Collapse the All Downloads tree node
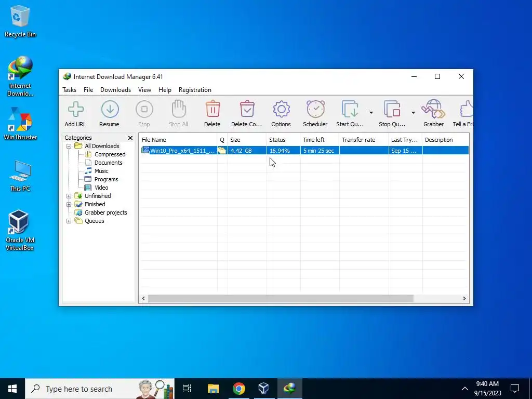The width and height of the screenshot is (532, 399). [x=69, y=146]
